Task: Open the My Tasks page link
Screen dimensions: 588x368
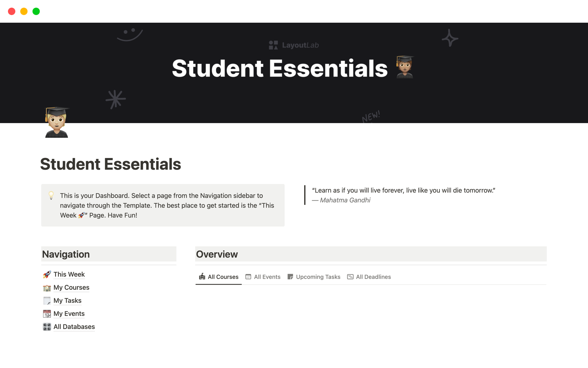Action: pos(67,301)
